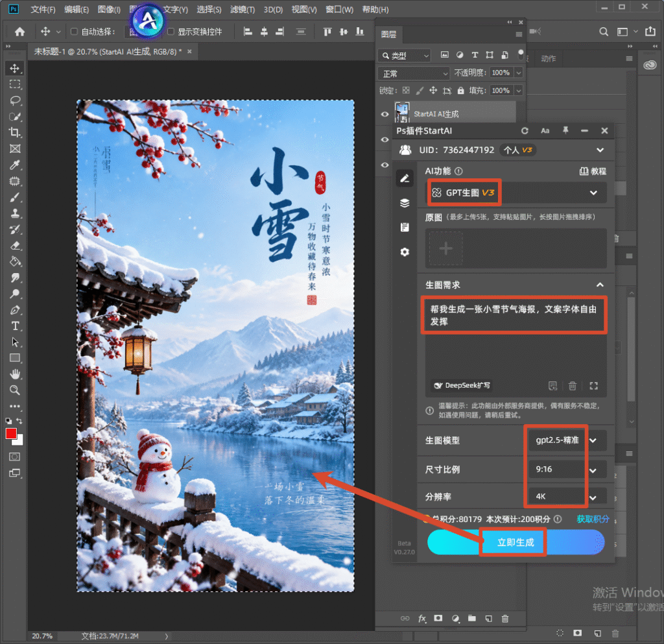Open the 正常 blend mode dropdown
The width and height of the screenshot is (664, 644).
(413, 74)
